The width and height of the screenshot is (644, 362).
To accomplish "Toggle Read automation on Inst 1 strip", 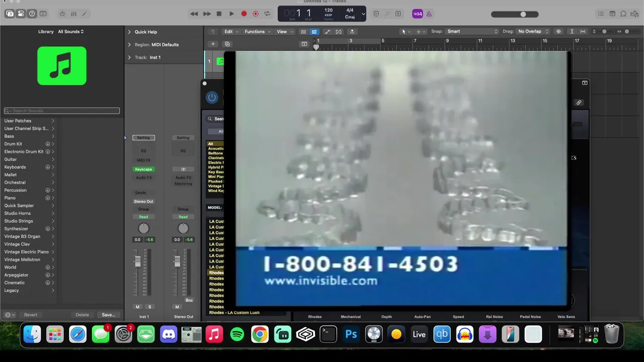I will (x=143, y=217).
